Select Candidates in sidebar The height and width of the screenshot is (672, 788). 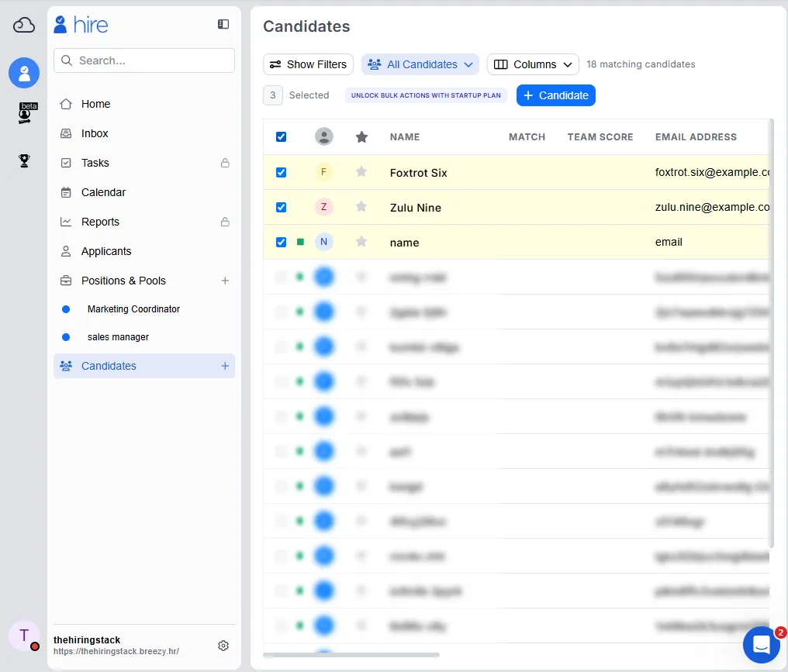[143, 366]
